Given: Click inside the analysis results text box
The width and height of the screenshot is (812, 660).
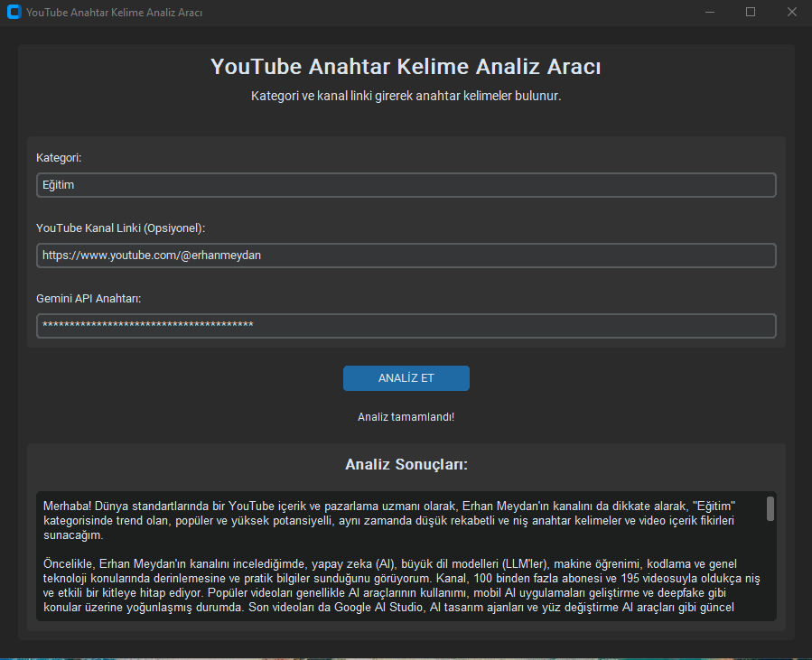Looking at the screenshot, I should [x=406, y=556].
